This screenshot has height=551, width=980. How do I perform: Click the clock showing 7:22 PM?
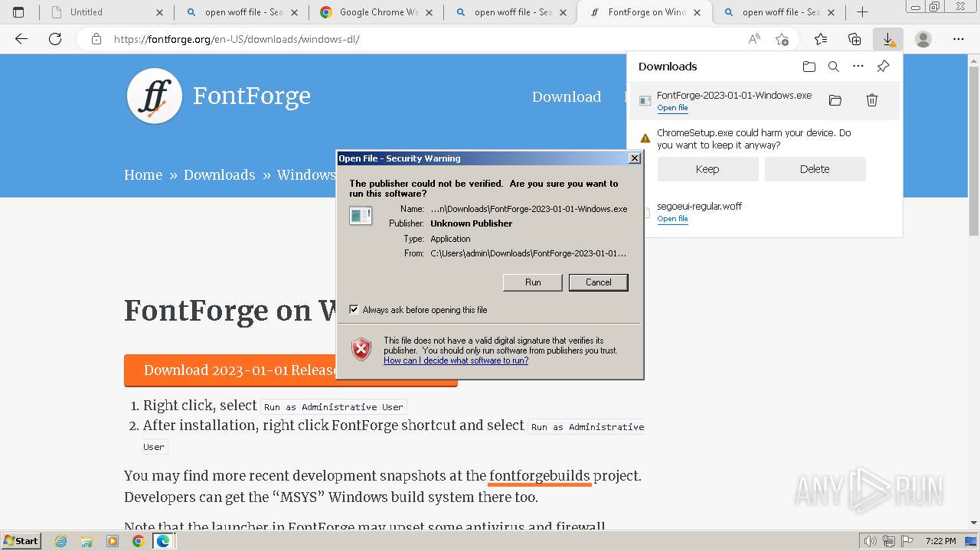pyautogui.click(x=940, y=541)
